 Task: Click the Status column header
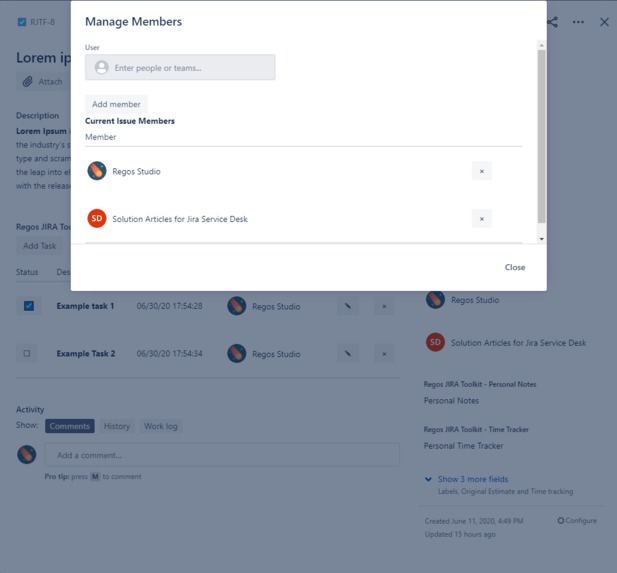coord(27,272)
